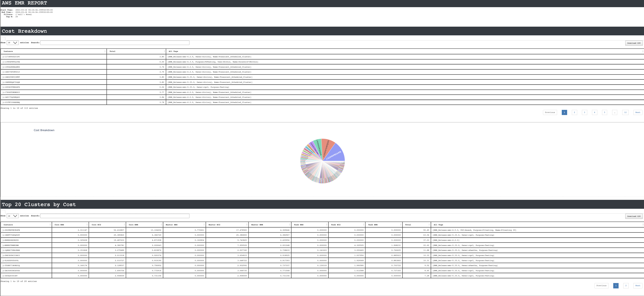Go to page 3 of Cost Breakdown table
Viewport: 644px width, 296px height.
(x=584, y=112)
